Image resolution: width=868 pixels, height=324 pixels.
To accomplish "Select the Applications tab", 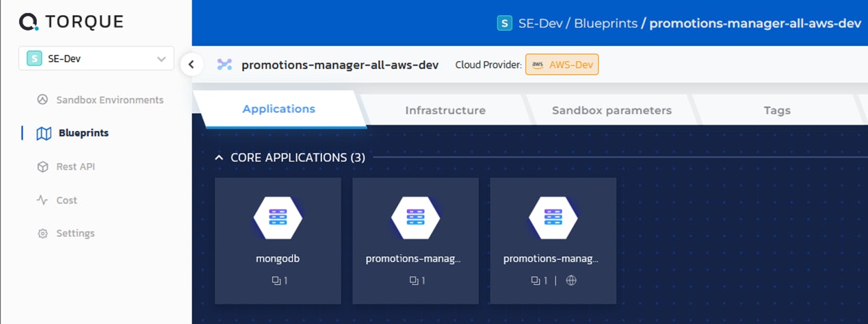I will [278, 109].
